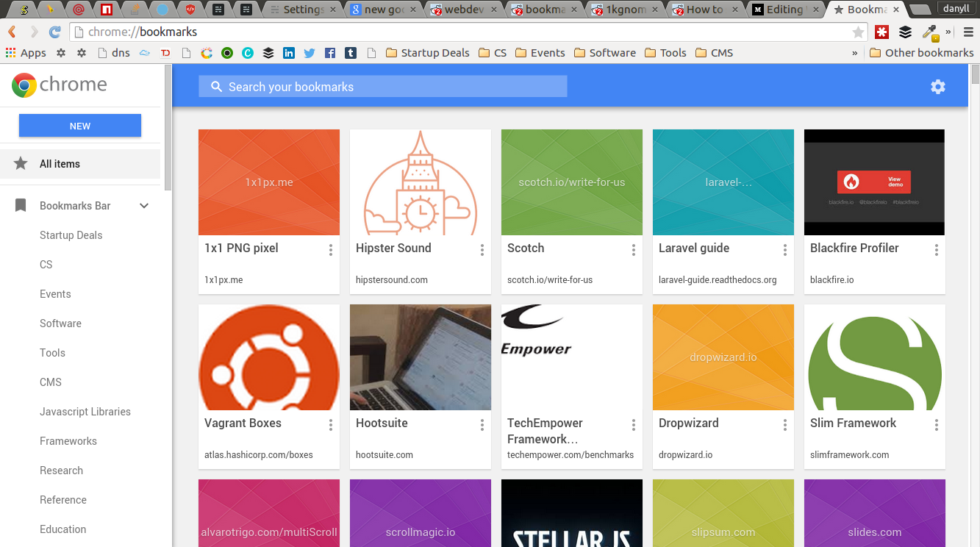
Task: Open more options for Blackfire Profiler bookmark
Action: point(937,250)
